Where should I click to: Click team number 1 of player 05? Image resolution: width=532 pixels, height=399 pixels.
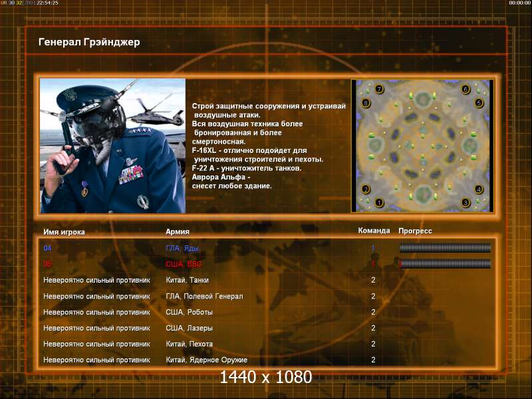pos(373,263)
